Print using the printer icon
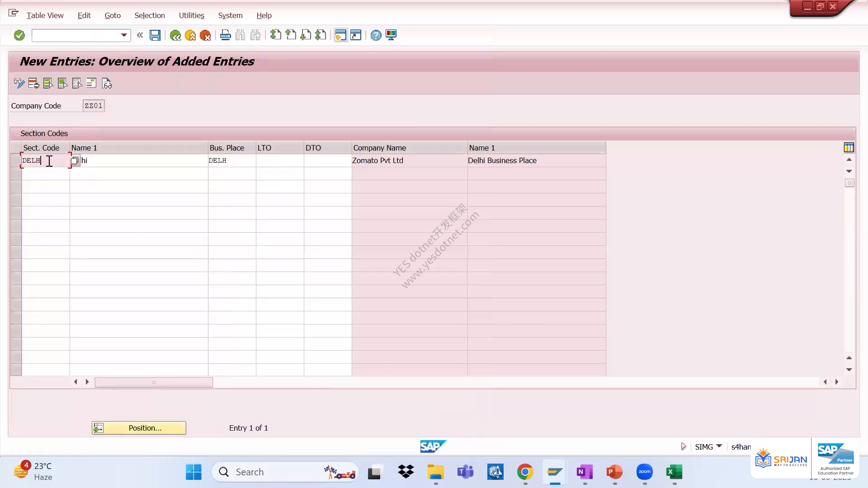The image size is (868, 488). (x=225, y=35)
